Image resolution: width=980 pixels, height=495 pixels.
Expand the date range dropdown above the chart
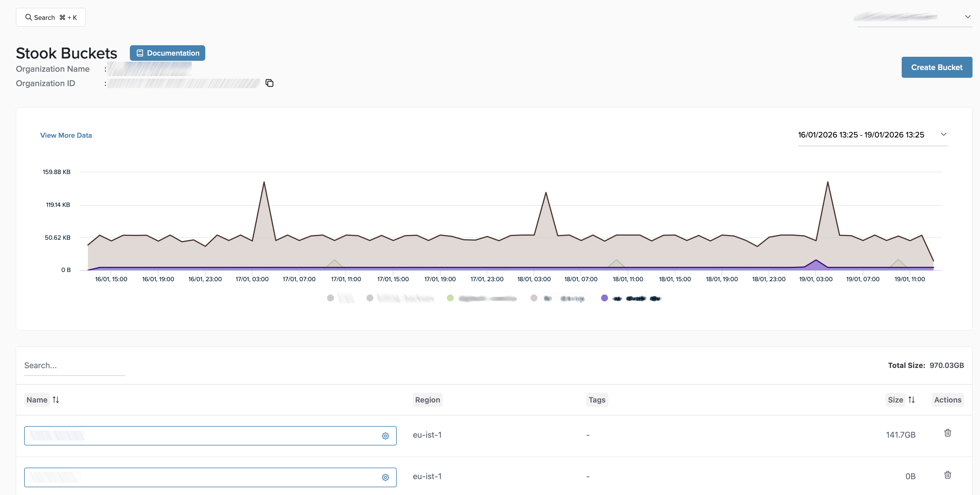tap(943, 135)
